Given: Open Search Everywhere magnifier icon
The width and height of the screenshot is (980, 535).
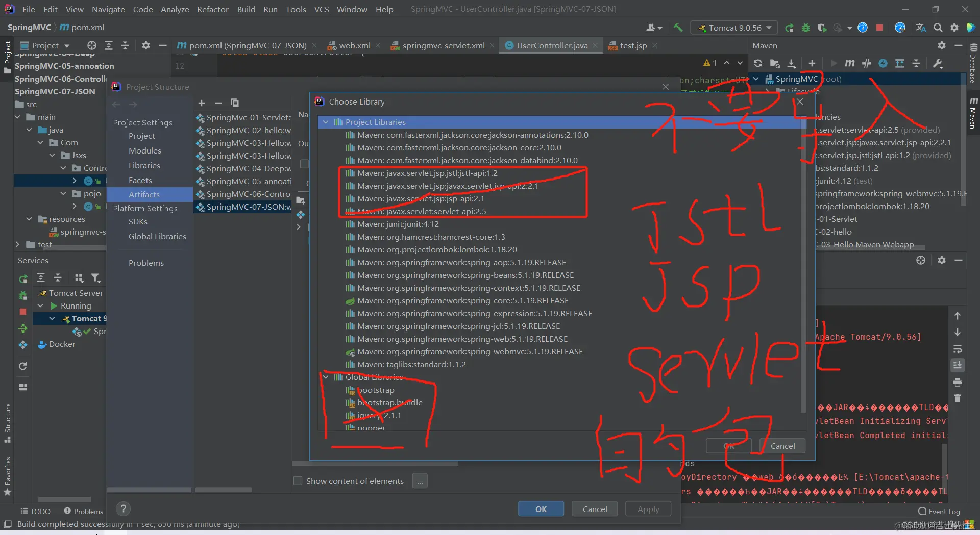Looking at the screenshot, I should point(938,28).
